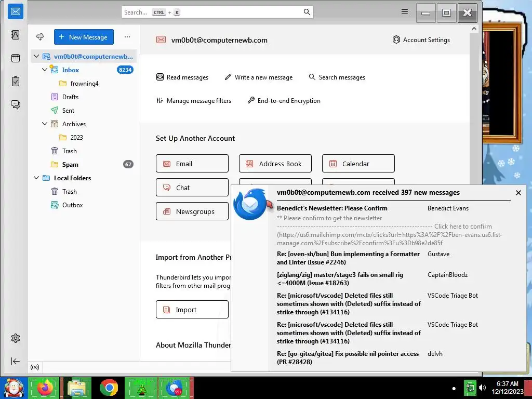Open the oven-sh/bun Formatter notification message
Viewport: 532px width, 399px height.
[349, 258]
